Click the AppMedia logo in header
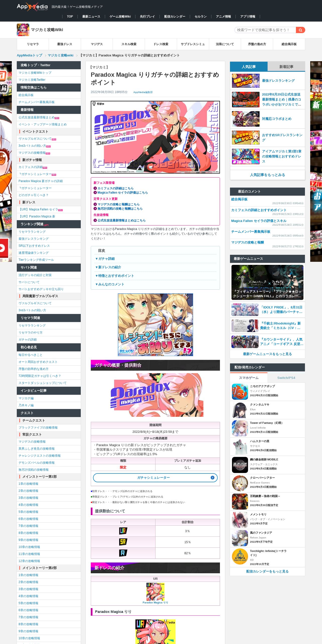Viewport: 322px width, 644px height. pyautogui.click(x=32, y=7)
